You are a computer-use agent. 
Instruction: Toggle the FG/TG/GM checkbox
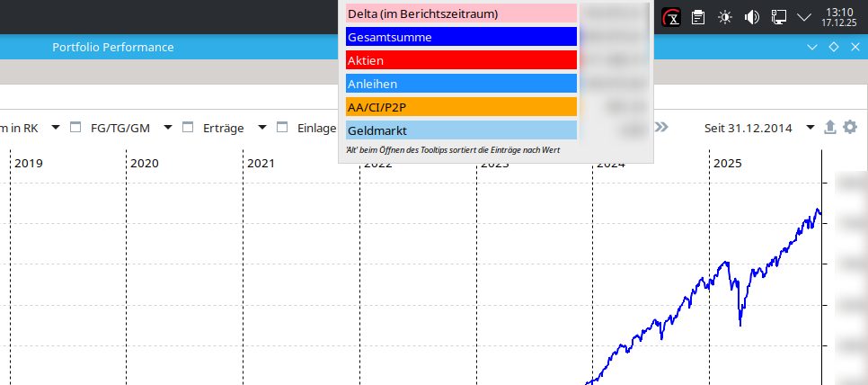tap(75, 128)
